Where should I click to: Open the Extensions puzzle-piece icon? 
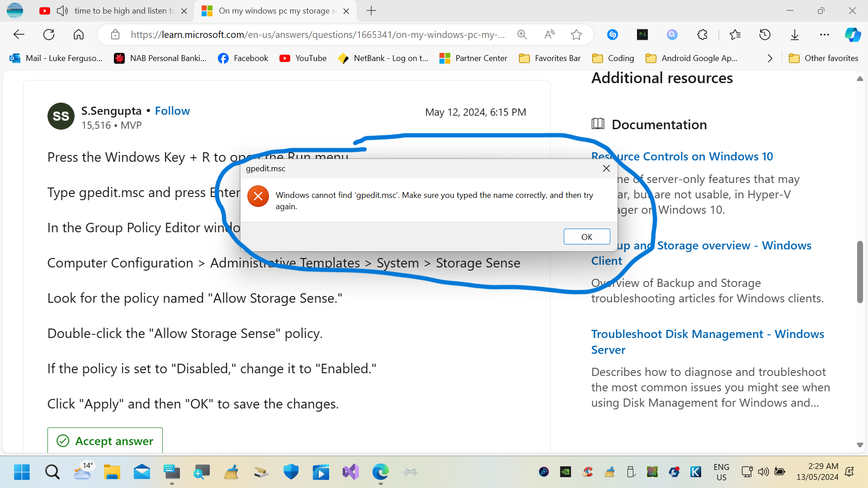[x=702, y=34]
